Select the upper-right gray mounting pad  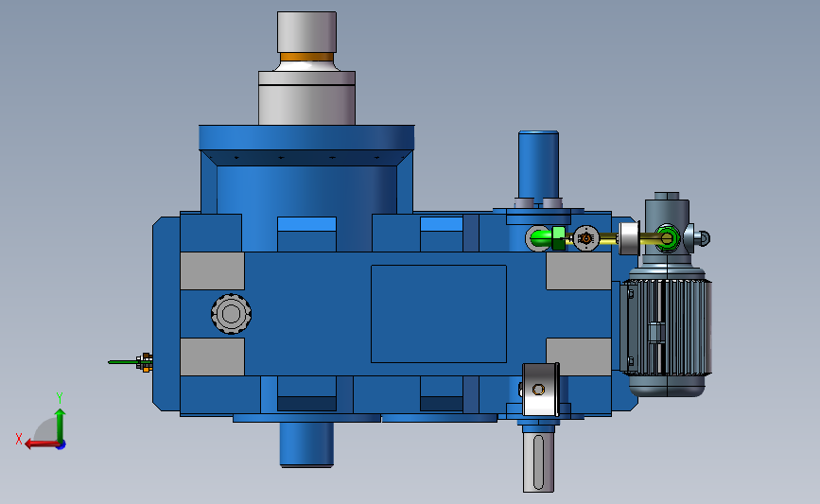point(579,270)
